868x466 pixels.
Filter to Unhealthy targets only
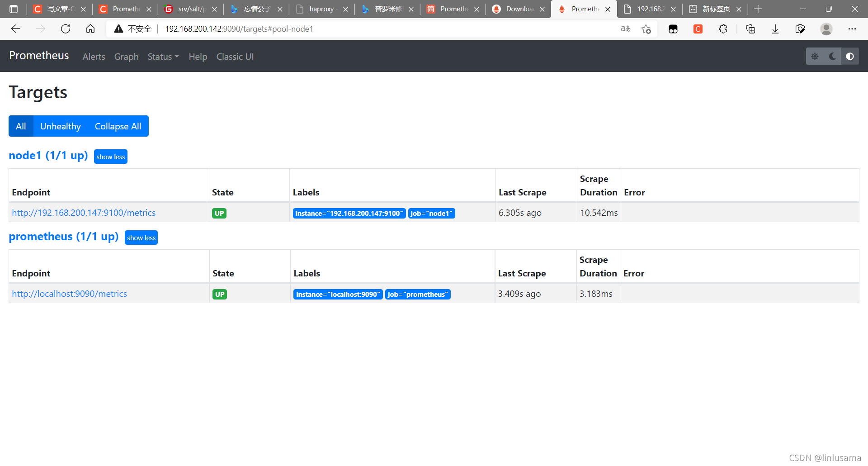61,126
